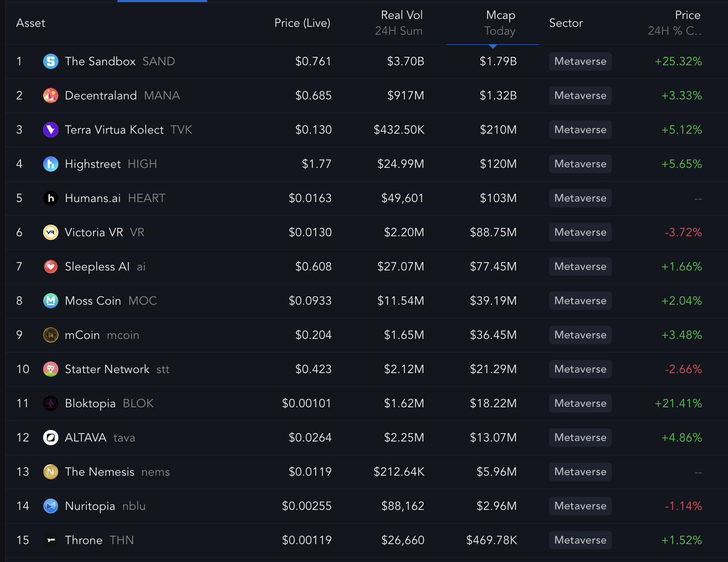Click the Victoria VR logo icon
728x562 pixels.
pyautogui.click(x=50, y=233)
